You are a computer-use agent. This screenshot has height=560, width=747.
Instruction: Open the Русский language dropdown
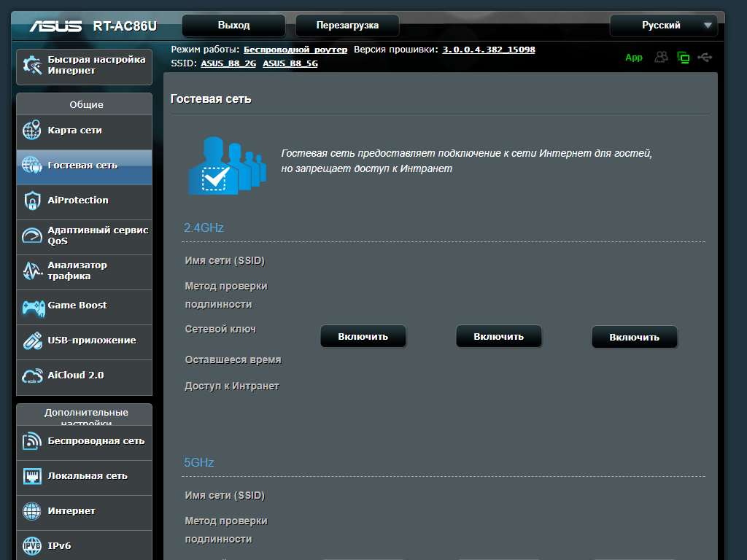(x=664, y=26)
